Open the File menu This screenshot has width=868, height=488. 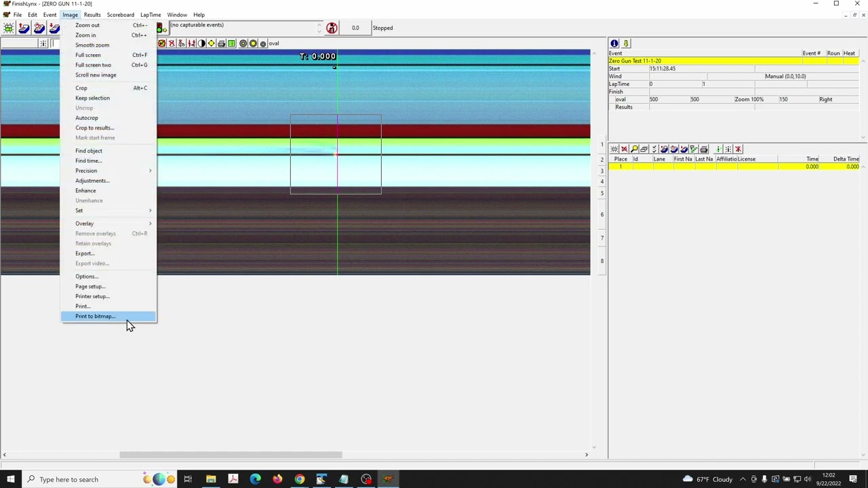pyautogui.click(x=17, y=15)
